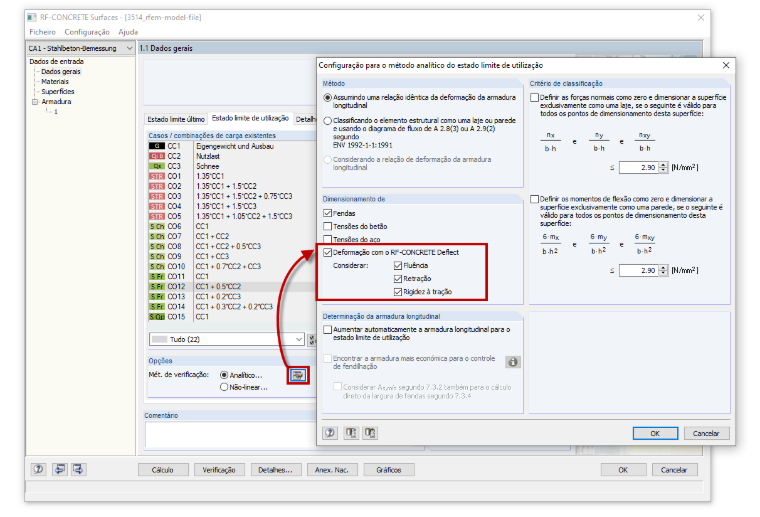760x517 pixels.
Task: Enable Tensões do betão checkbox
Action: pyautogui.click(x=328, y=226)
